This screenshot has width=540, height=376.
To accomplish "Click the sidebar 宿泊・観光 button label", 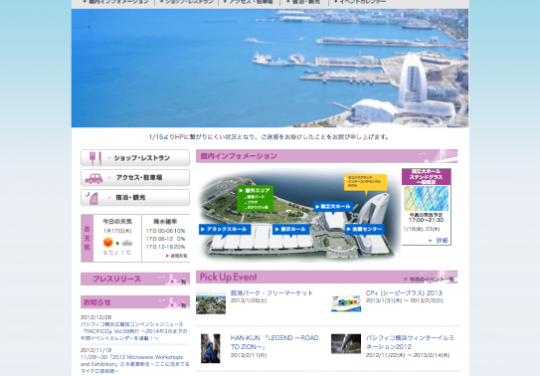I will coord(130,197).
